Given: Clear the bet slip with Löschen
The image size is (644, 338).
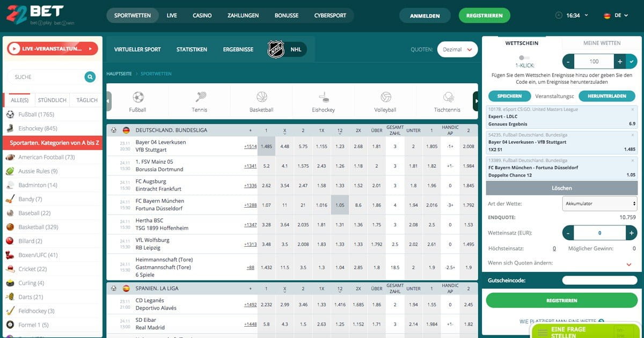Looking at the screenshot, I should (x=562, y=188).
